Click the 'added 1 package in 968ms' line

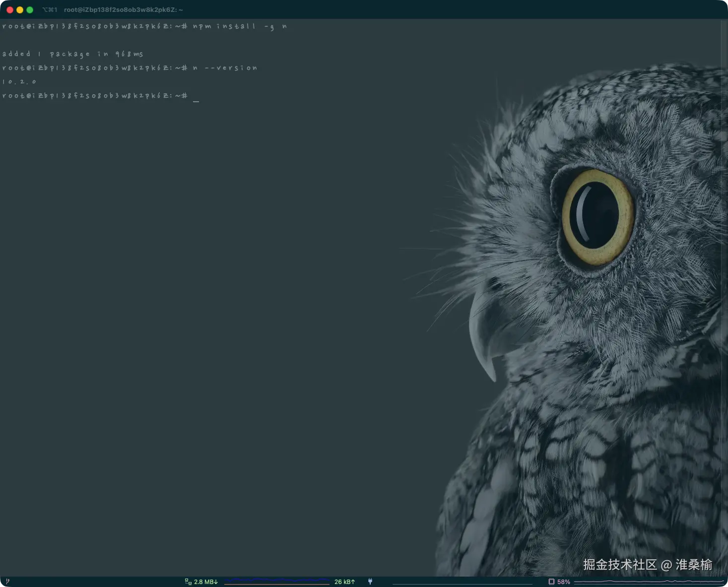72,54
